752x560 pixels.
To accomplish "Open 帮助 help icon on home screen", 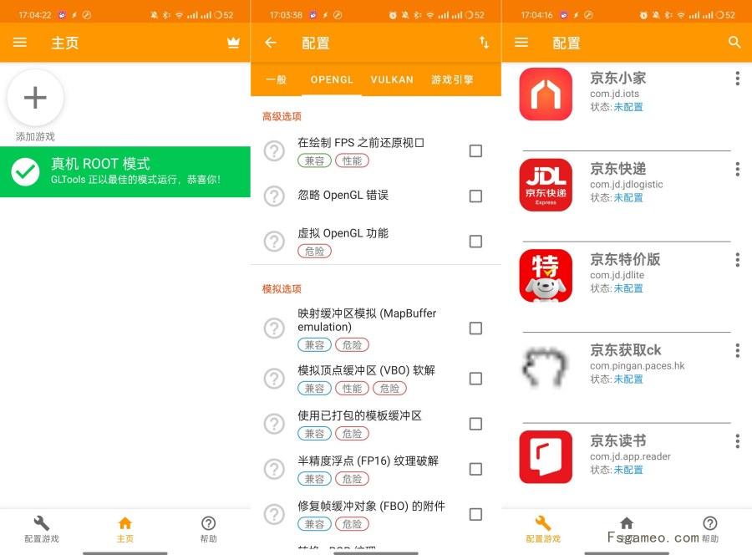I will 209,529.
